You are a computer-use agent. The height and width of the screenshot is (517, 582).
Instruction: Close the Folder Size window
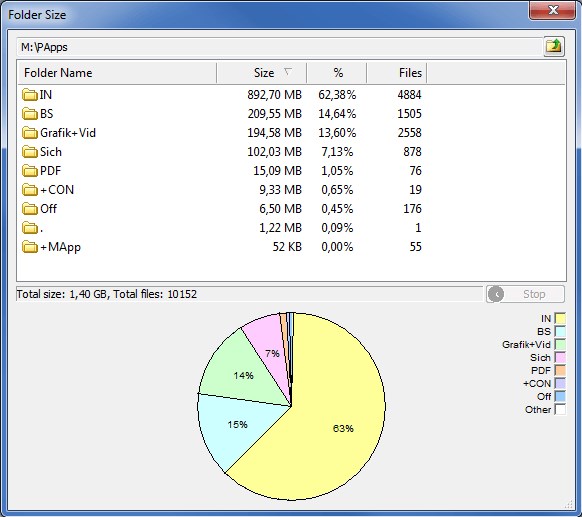click(553, 10)
